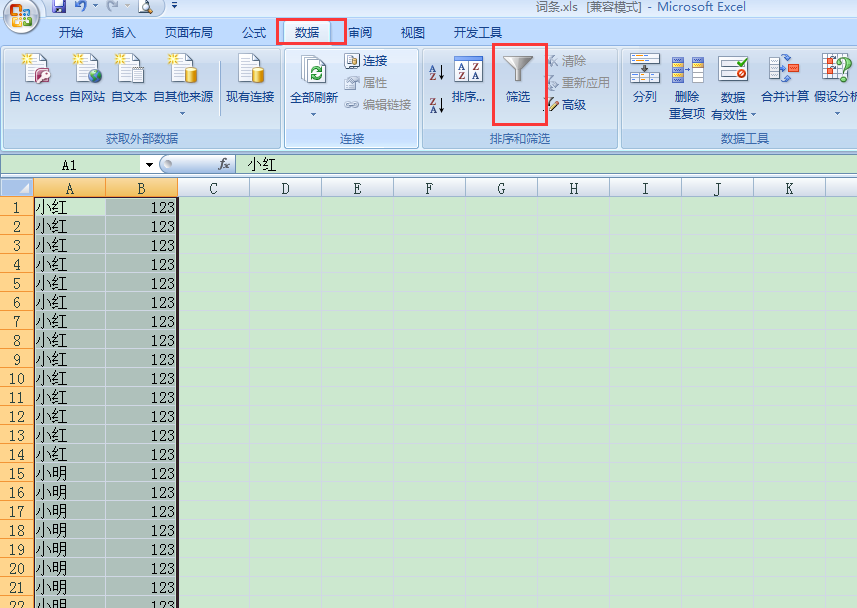Open the undo history dropdown arrow
This screenshot has width=857, height=608.
pos(95,6)
